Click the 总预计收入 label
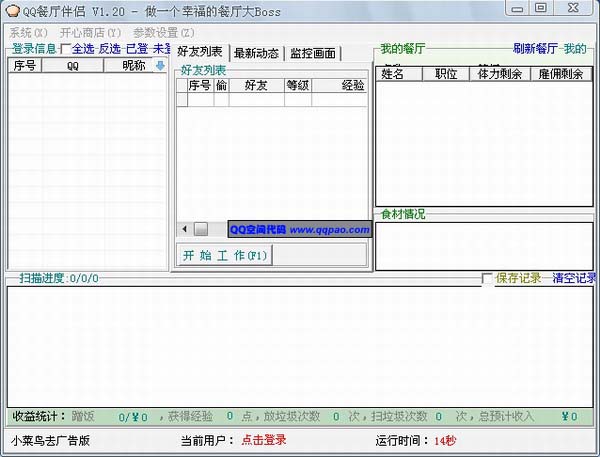The height and width of the screenshot is (457, 600). (x=506, y=416)
